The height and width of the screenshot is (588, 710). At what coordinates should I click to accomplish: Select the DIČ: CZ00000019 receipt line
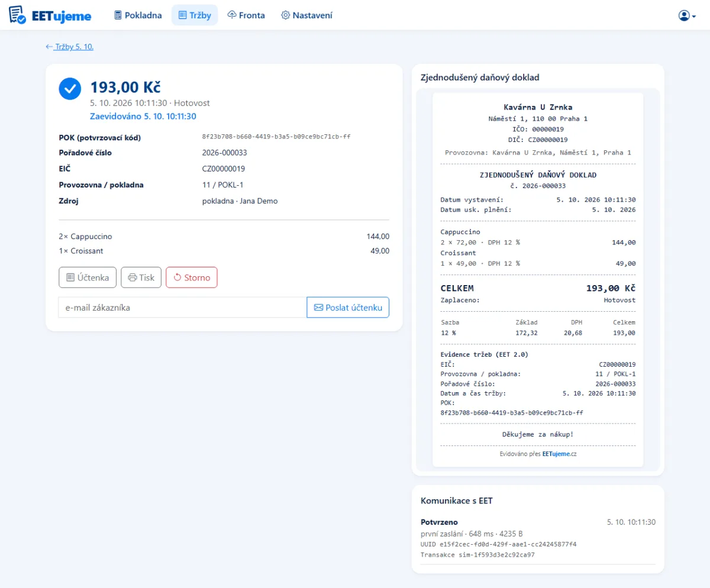538,140
